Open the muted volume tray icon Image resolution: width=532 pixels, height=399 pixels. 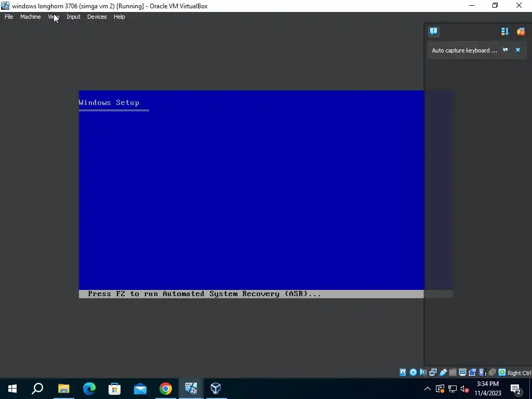pyautogui.click(x=464, y=389)
